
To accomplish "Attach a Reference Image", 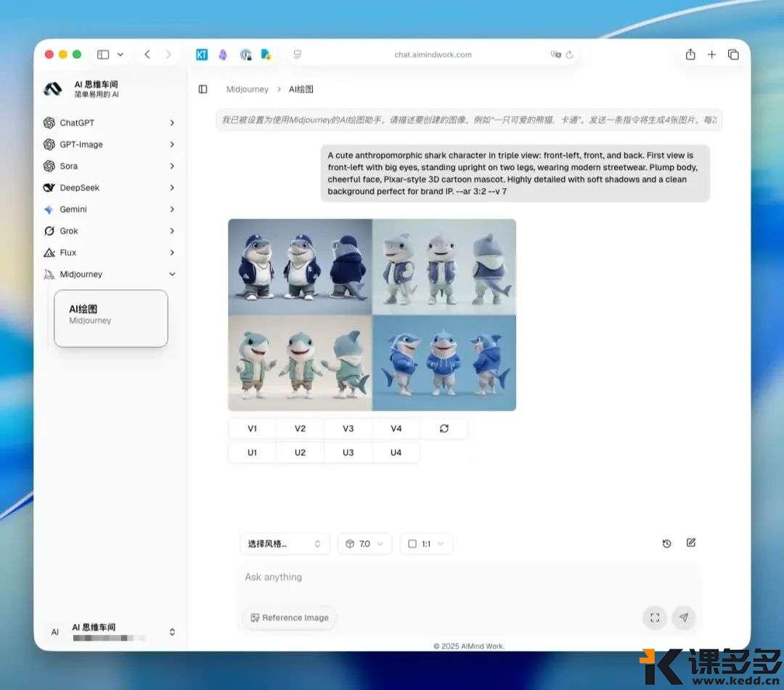I will (x=289, y=617).
